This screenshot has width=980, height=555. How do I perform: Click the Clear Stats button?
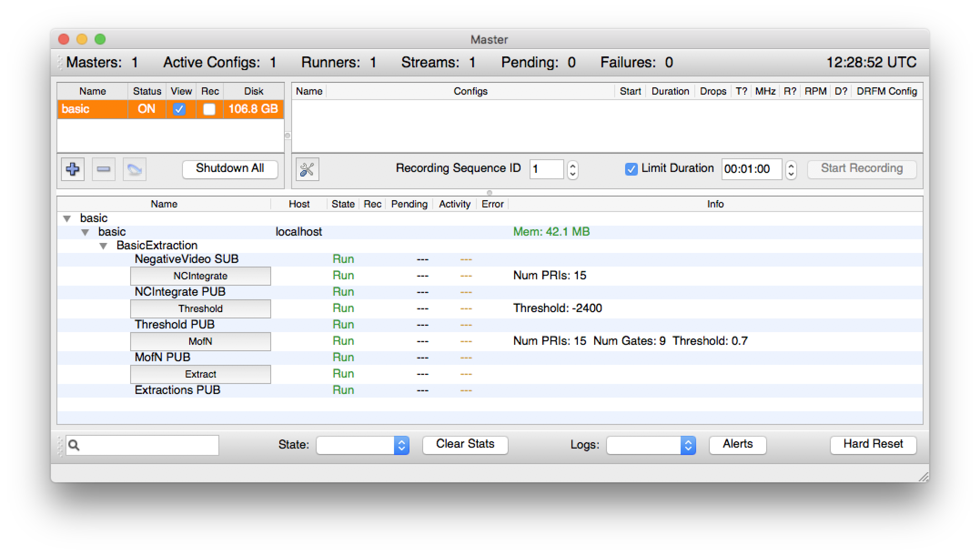(x=465, y=444)
